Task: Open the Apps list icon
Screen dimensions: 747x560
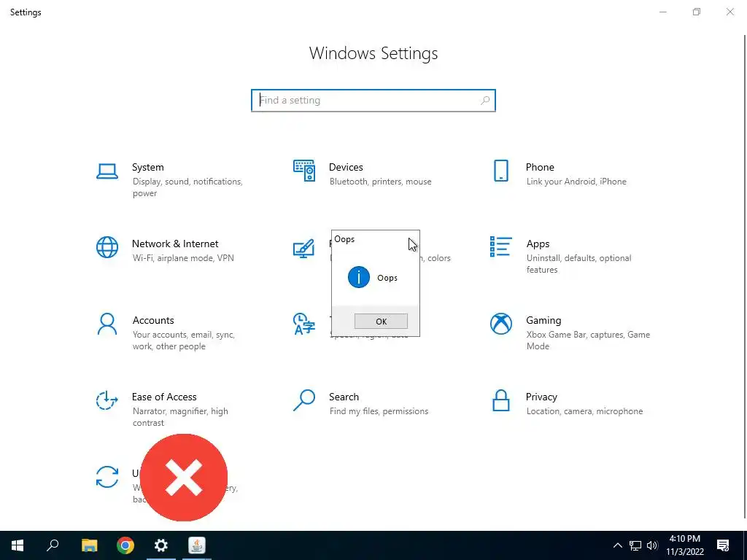Action: click(500, 246)
